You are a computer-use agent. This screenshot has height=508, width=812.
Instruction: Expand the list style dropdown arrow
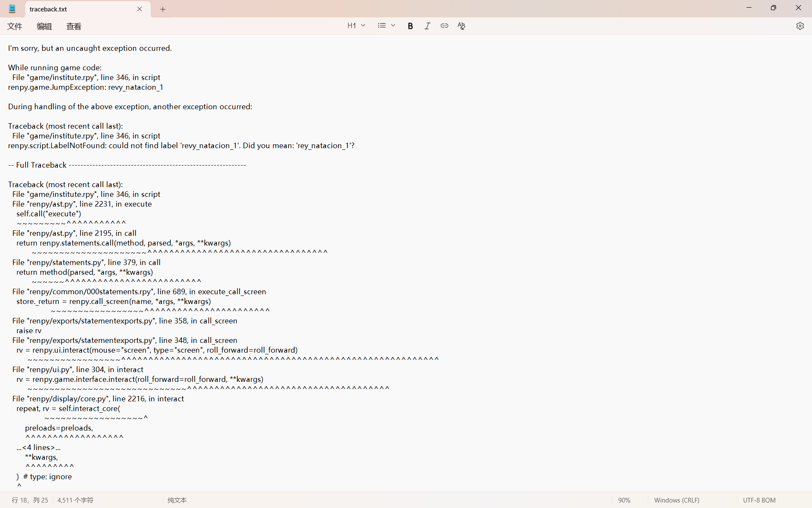click(393, 26)
